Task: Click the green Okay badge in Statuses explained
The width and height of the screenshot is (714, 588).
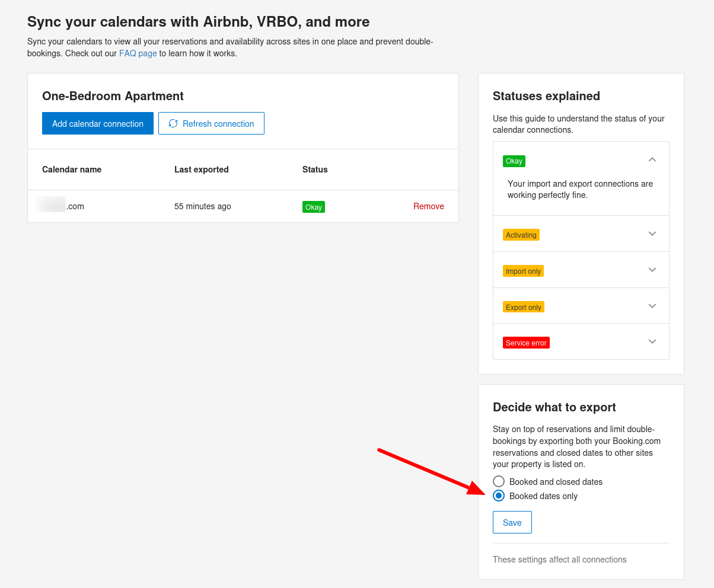Action: tap(514, 161)
